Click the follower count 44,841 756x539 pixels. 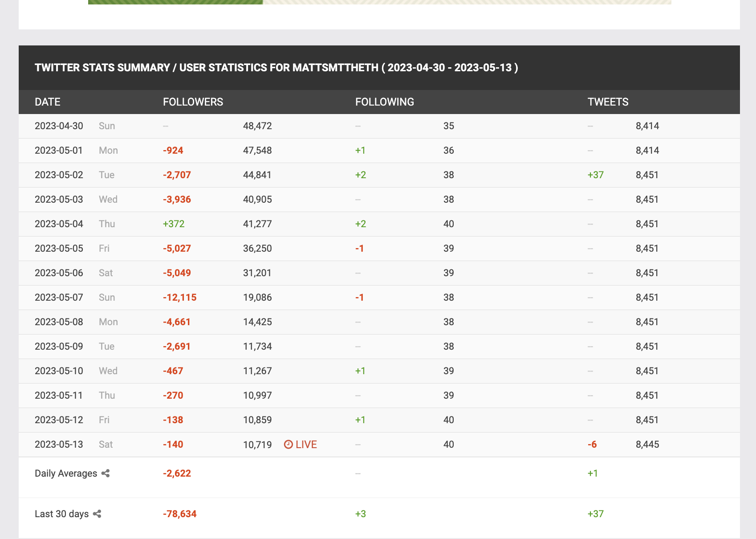pyautogui.click(x=257, y=175)
